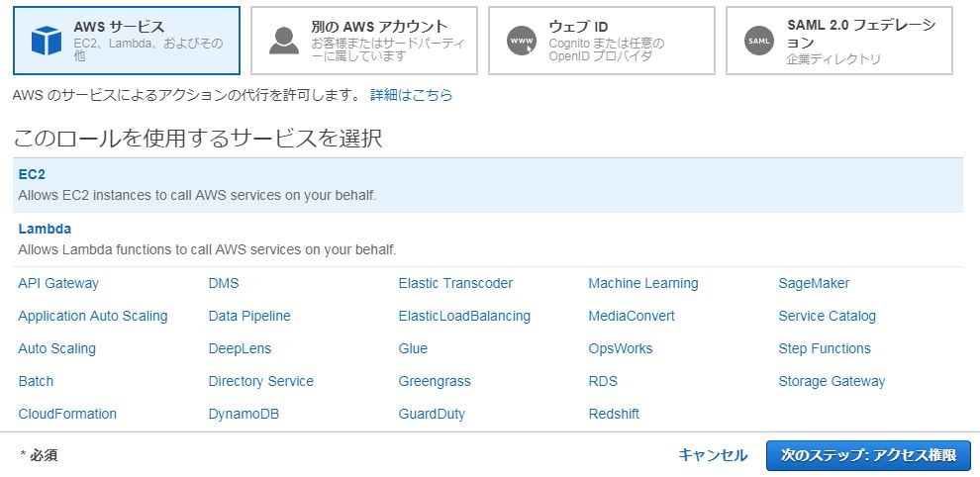Select the AWS サービス trusted entity card
The width and height of the screenshot is (980, 477).
coord(127,41)
